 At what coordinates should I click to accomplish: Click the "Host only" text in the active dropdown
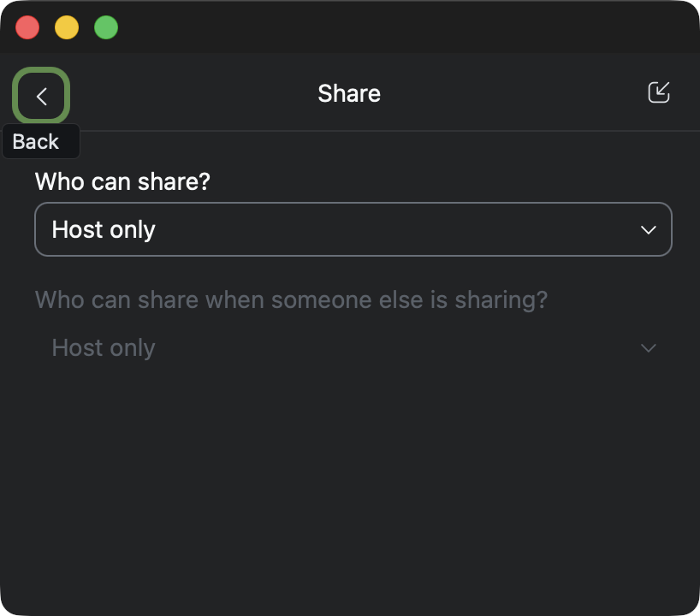click(104, 230)
